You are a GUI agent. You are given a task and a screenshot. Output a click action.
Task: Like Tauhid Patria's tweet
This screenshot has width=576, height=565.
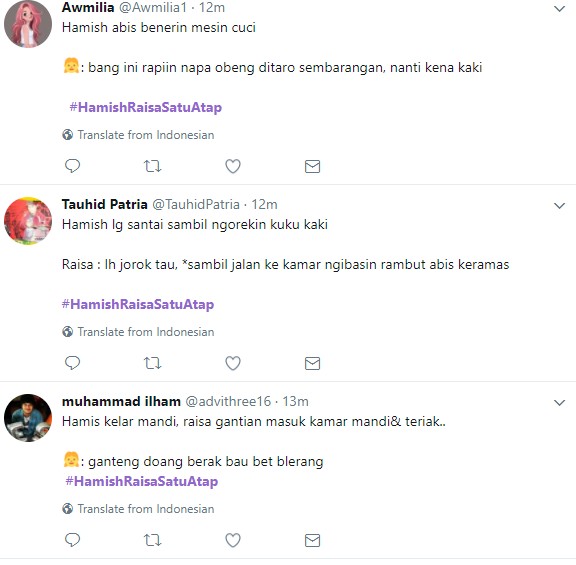pyautogui.click(x=233, y=363)
